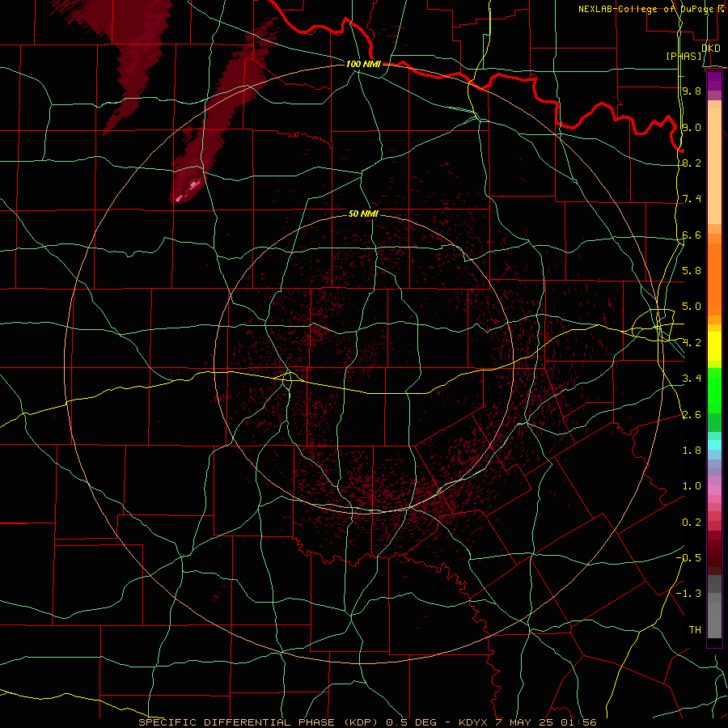
Task: Click the pink segment of the color bar
Action: click(714, 490)
